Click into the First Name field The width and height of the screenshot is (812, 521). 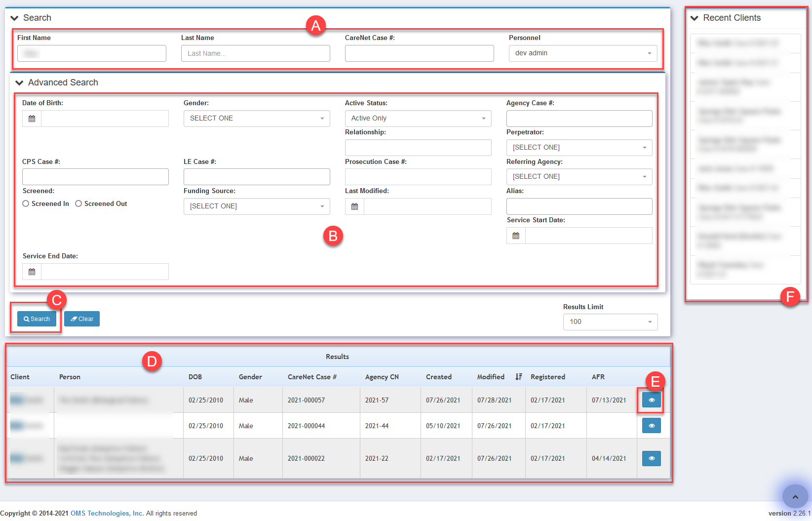[x=92, y=53]
